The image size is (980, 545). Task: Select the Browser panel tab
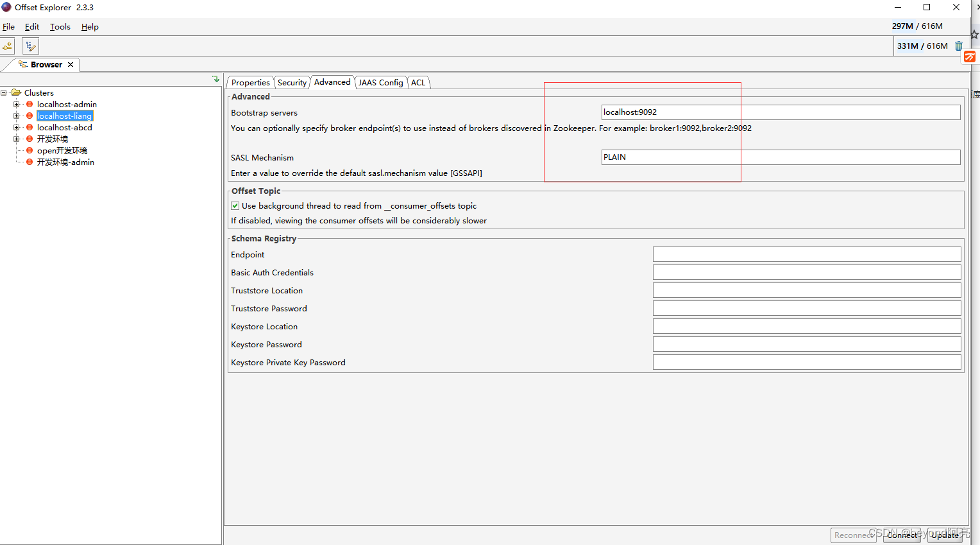(x=46, y=64)
